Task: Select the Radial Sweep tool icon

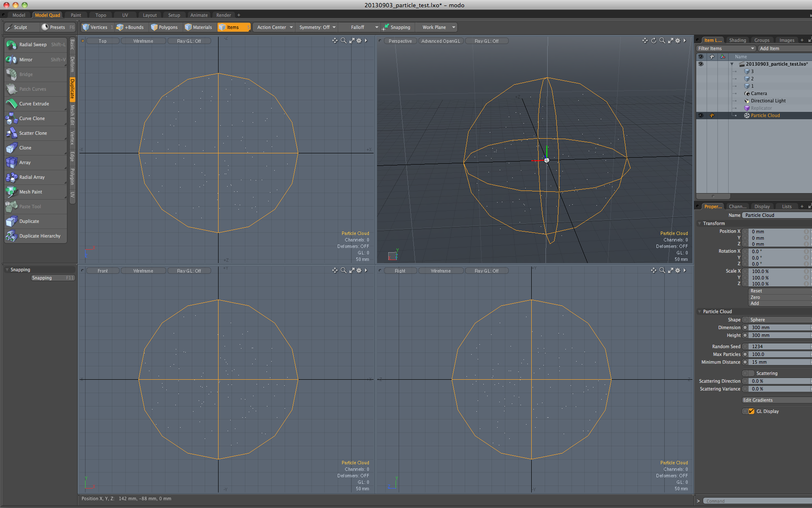Action: [11, 45]
